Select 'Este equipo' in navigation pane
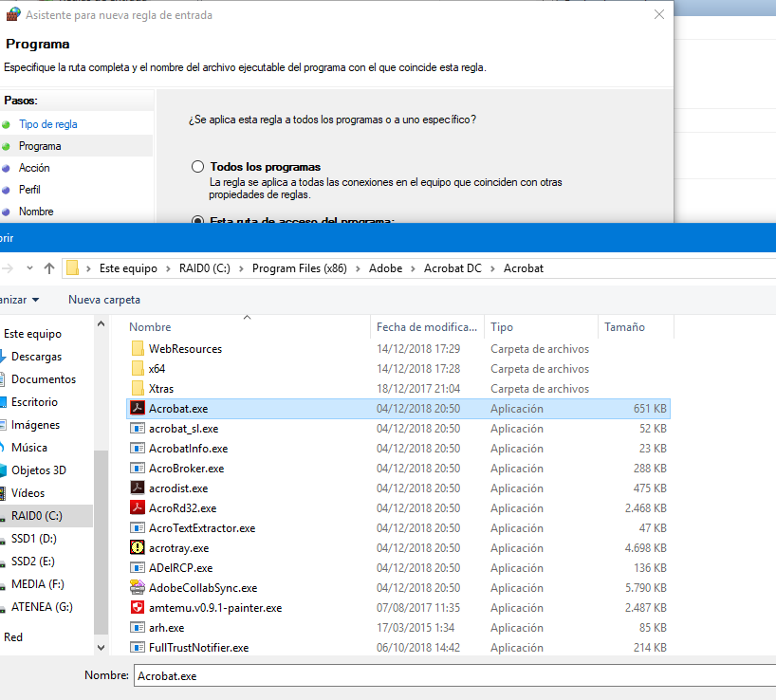 (x=32, y=334)
